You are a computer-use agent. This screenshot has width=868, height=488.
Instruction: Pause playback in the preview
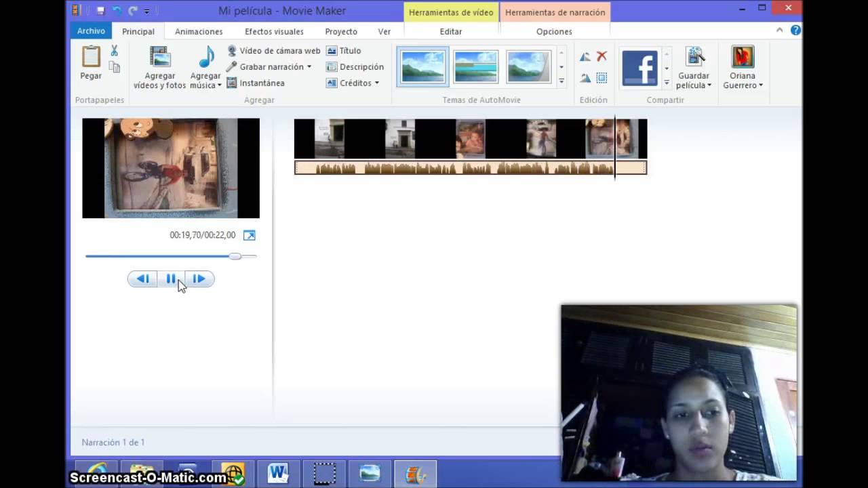click(x=171, y=279)
